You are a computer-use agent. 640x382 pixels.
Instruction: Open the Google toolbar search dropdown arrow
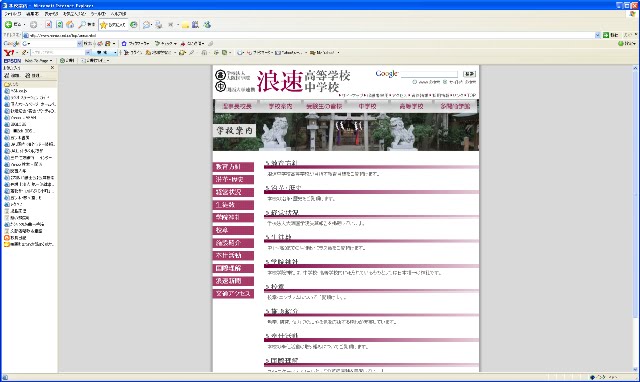(x=79, y=43)
